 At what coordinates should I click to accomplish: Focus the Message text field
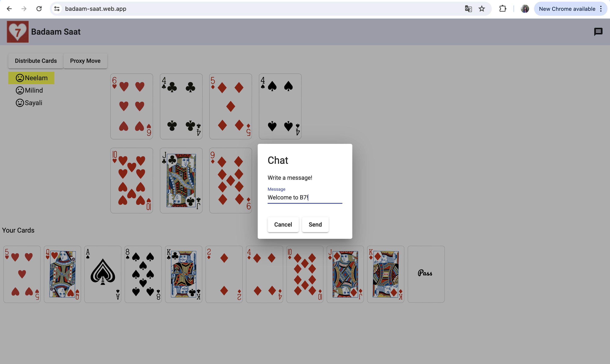tap(304, 198)
